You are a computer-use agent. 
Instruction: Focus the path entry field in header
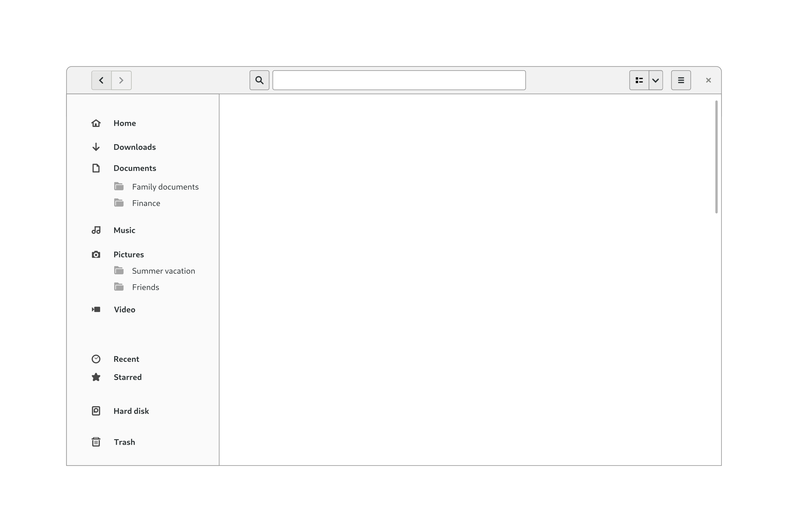click(x=399, y=80)
